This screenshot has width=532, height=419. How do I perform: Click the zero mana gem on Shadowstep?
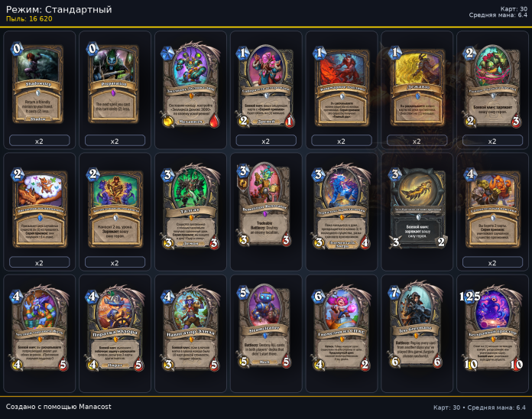pos(17,49)
